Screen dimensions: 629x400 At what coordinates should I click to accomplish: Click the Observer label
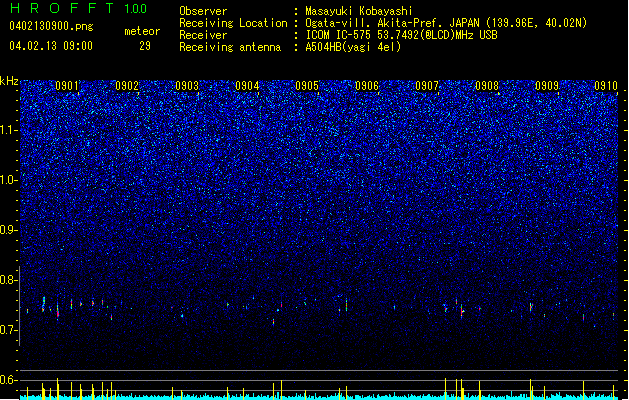coord(203,11)
